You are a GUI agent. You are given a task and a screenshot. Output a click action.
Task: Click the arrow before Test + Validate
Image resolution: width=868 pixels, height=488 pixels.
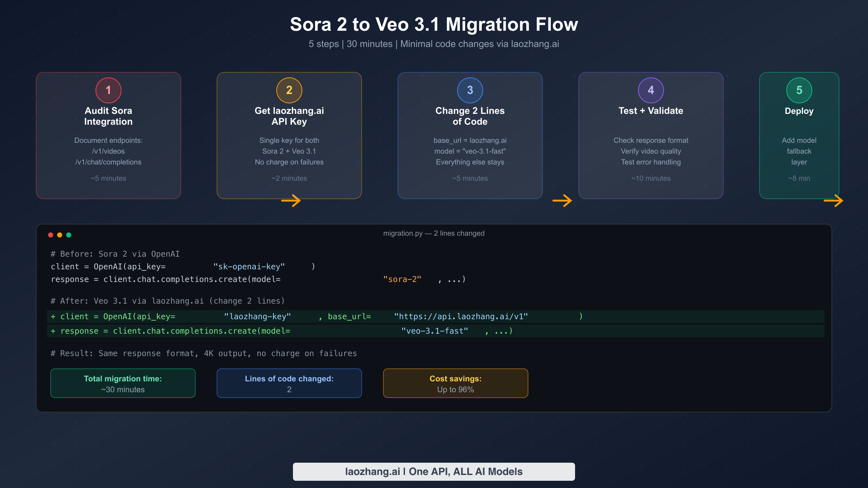[x=563, y=200]
